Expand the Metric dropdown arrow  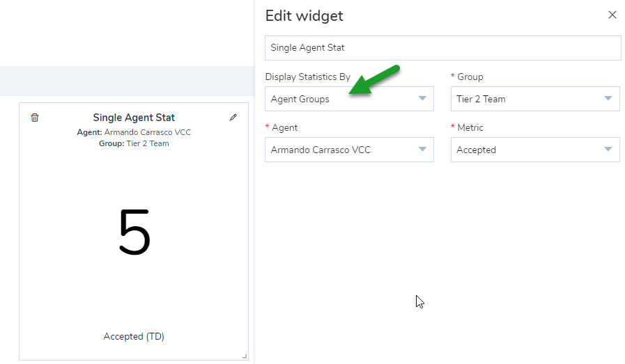tap(608, 150)
